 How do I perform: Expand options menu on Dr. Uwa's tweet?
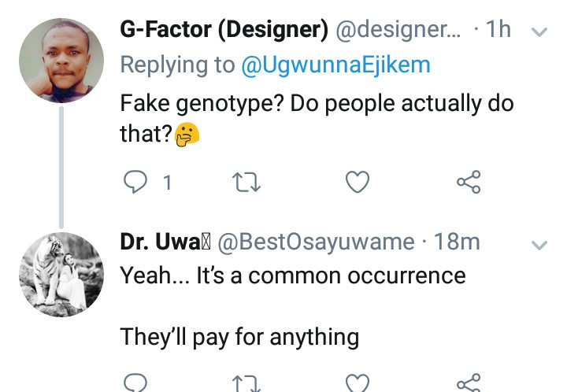tap(539, 245)
